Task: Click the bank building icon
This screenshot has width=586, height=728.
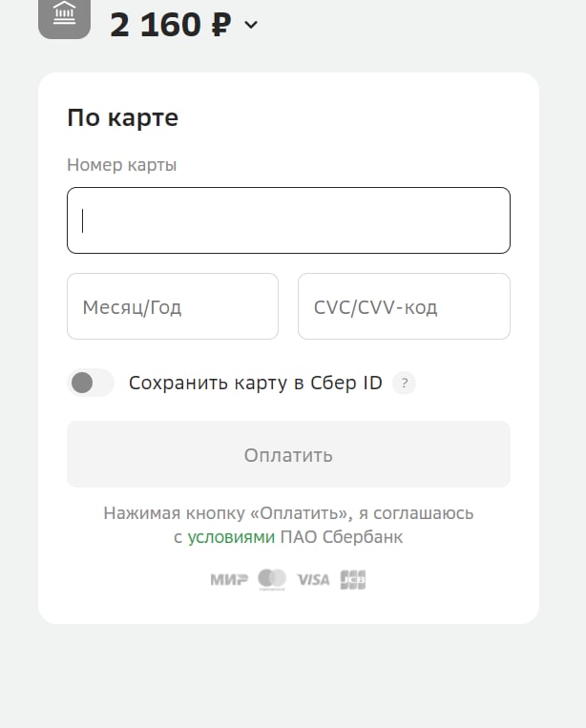Action: tap(64, 16)
